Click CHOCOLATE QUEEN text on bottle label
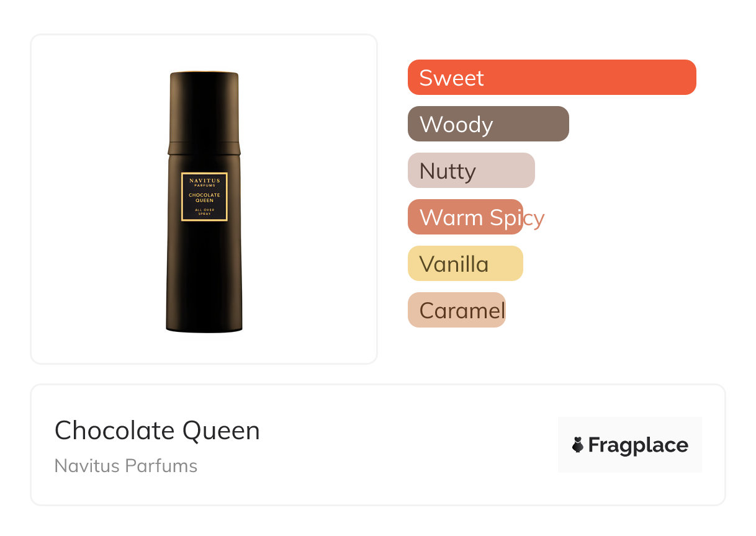This screenshot has height=536, width=756. coord(204,197)
